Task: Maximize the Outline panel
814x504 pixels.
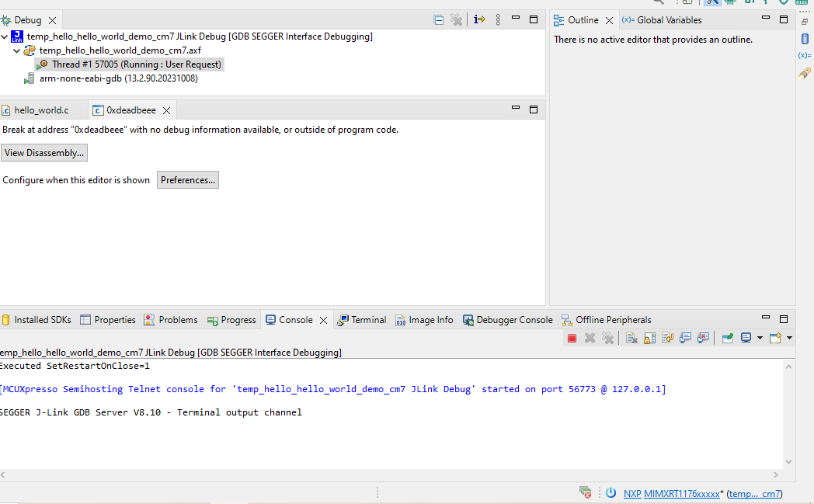Action: (x=784, y=19)
